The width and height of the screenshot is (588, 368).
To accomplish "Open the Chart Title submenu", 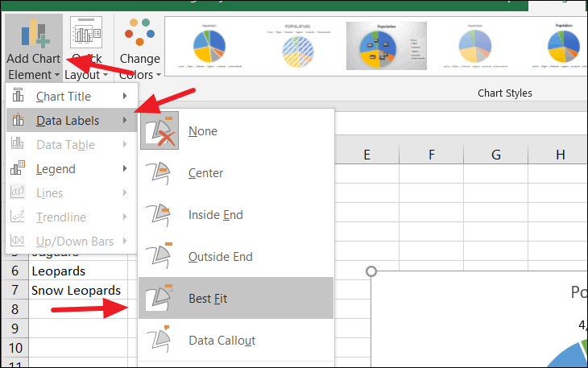I will (x=71, y=97).
